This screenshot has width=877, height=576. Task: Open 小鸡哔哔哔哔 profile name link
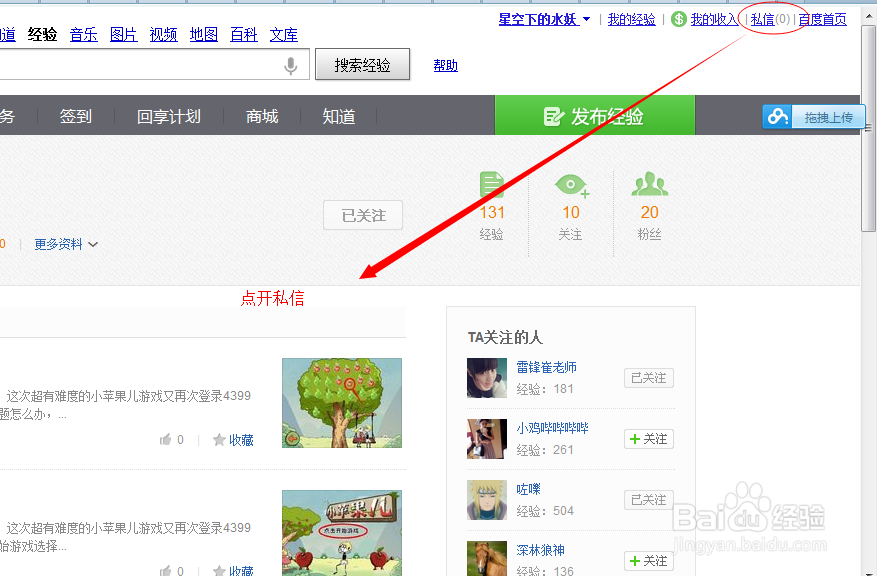pos(553,428)
